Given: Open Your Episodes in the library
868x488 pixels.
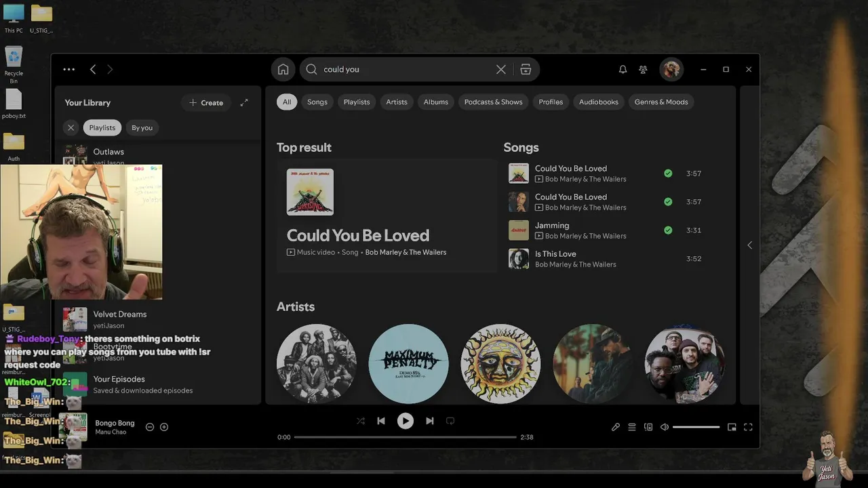Looking at the screenshot, I should [158, 384].
